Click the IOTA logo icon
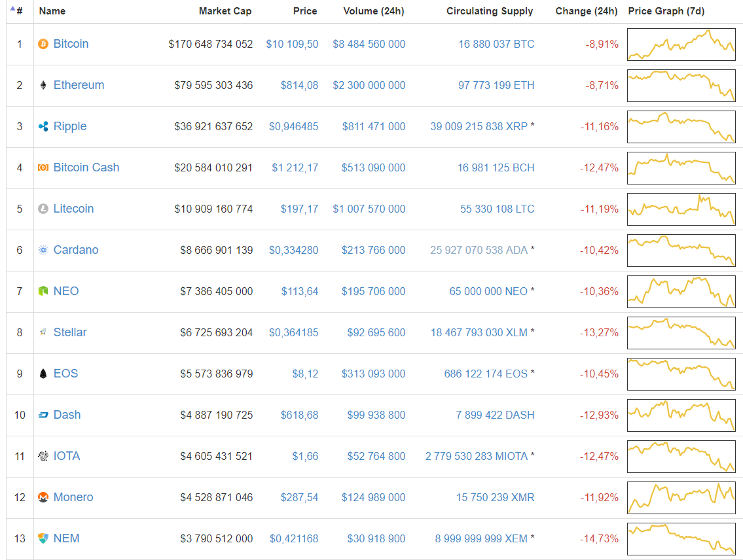 (x=43, y=457)
